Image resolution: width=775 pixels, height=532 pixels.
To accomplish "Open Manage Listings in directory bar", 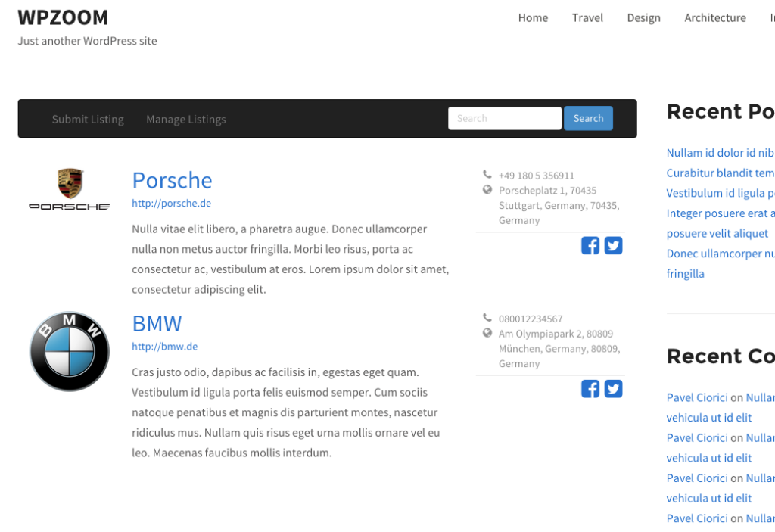I will (186, 119).
